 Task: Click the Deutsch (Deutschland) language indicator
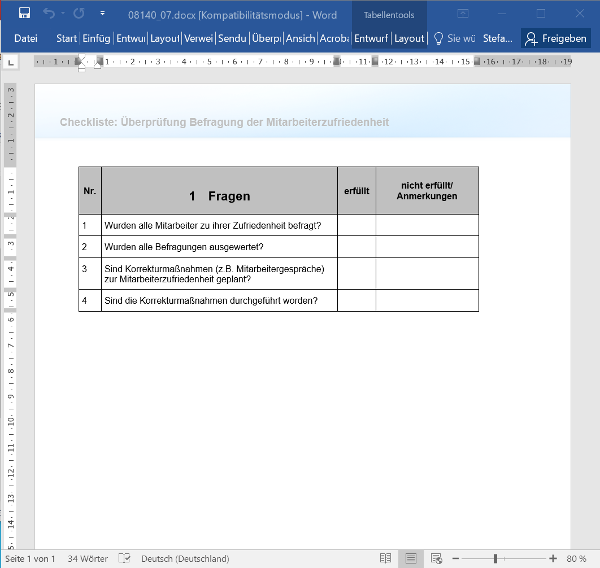click(185, 558)
